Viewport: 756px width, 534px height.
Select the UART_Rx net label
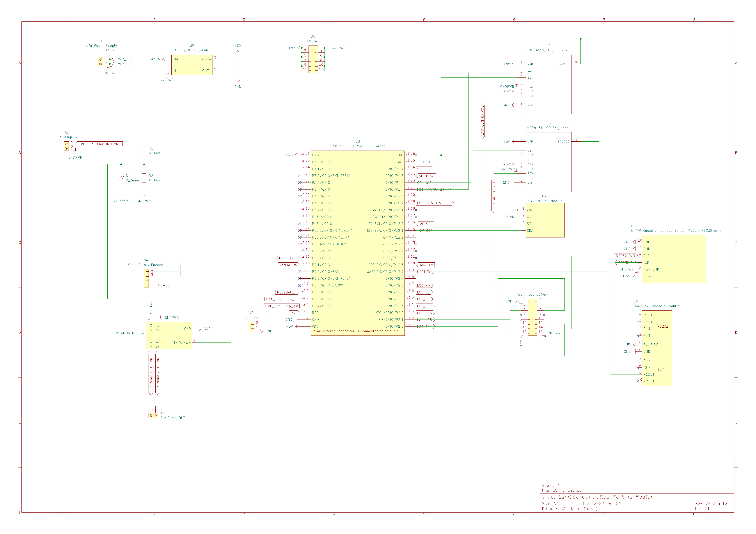[x=425, y=265]
